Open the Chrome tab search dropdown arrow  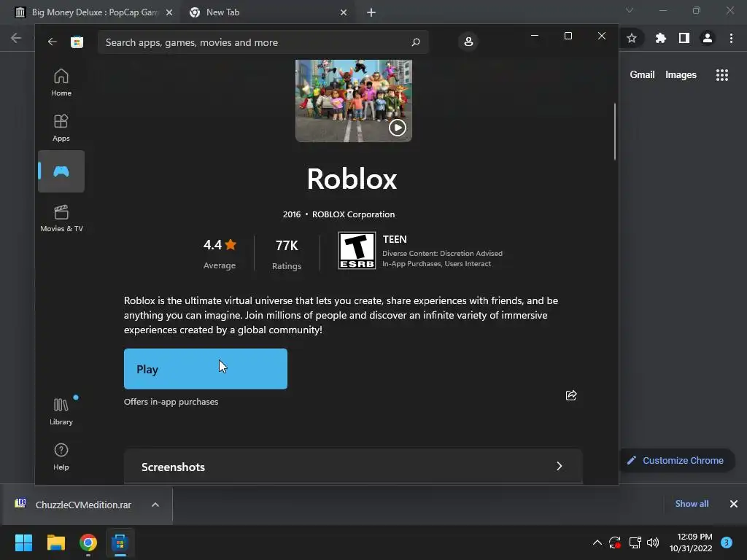630,10
